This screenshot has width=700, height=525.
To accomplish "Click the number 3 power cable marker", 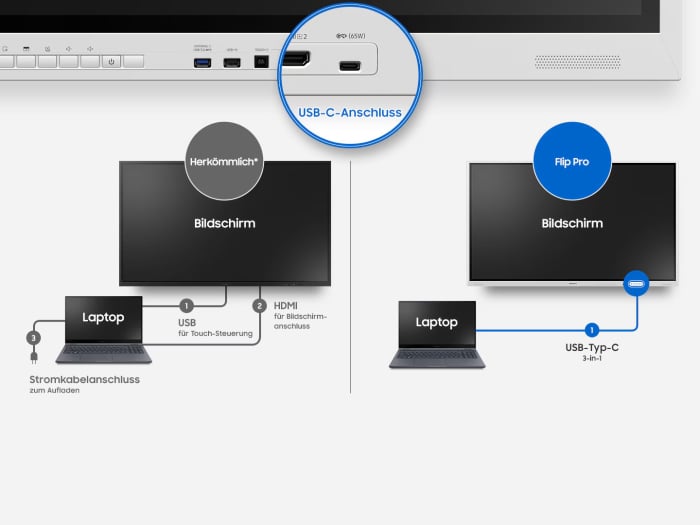I will click(34, 338).
